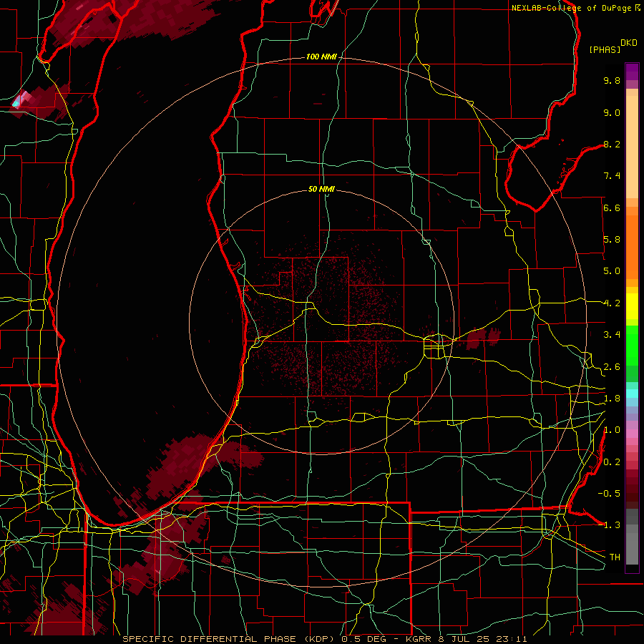This screenshot has width=644, height=644.
Task: Pick the cyan color bar segment
Action: click(632, 394)
